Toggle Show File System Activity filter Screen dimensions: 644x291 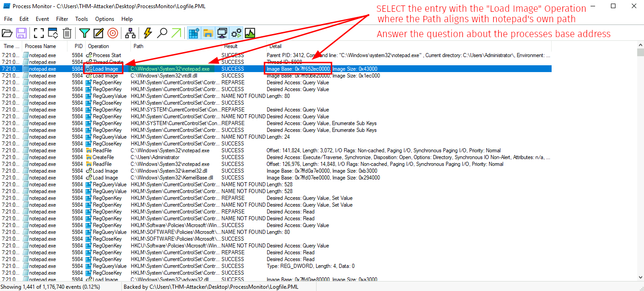pyautogui.click(x=208, y=33)
